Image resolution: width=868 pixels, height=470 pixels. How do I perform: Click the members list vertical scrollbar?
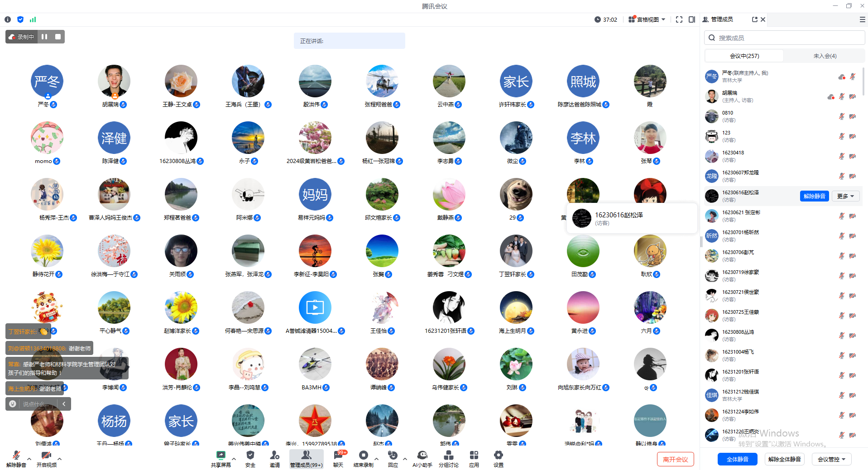coord(863,82)
